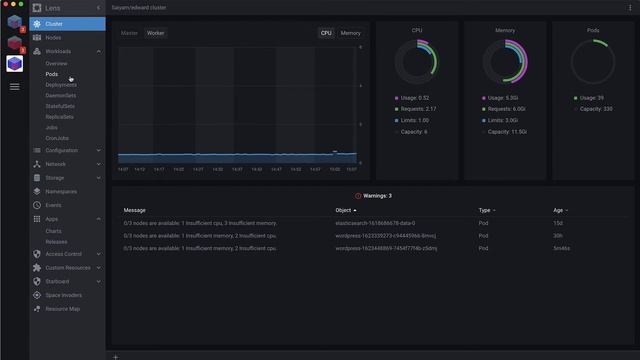Click the Custom Resources puzzle icon

(x=37, y=268)
